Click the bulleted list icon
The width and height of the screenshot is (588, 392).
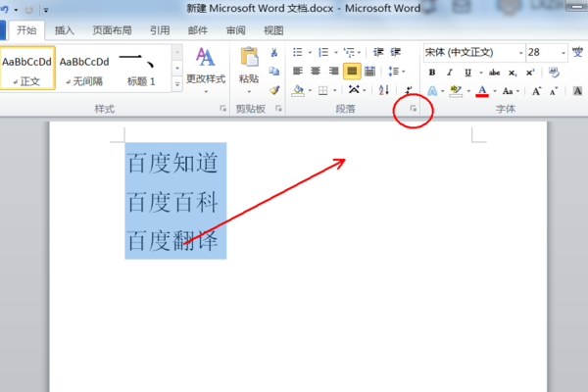click(x=298, y=52)
